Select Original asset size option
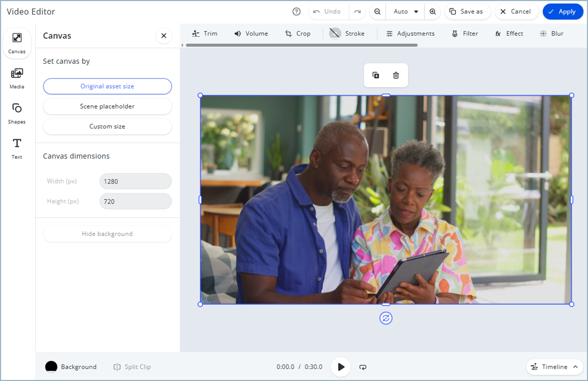 coord(107,86)
